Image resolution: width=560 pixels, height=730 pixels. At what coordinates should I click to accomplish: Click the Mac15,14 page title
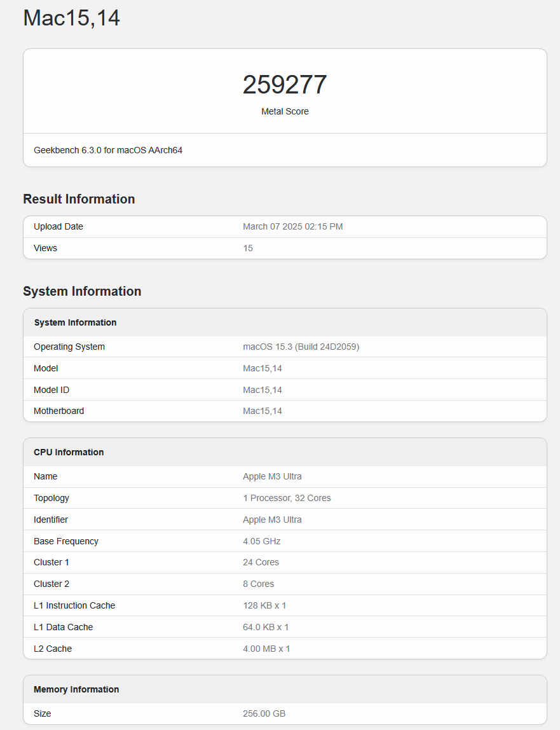point(72,18)
